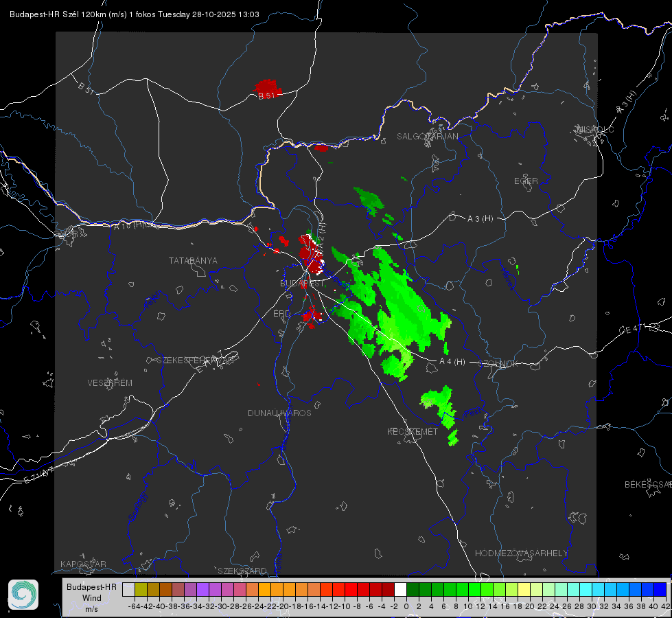Pick the olive swatch between -64 and -42
672x618 pixels.
coord(141,589)
